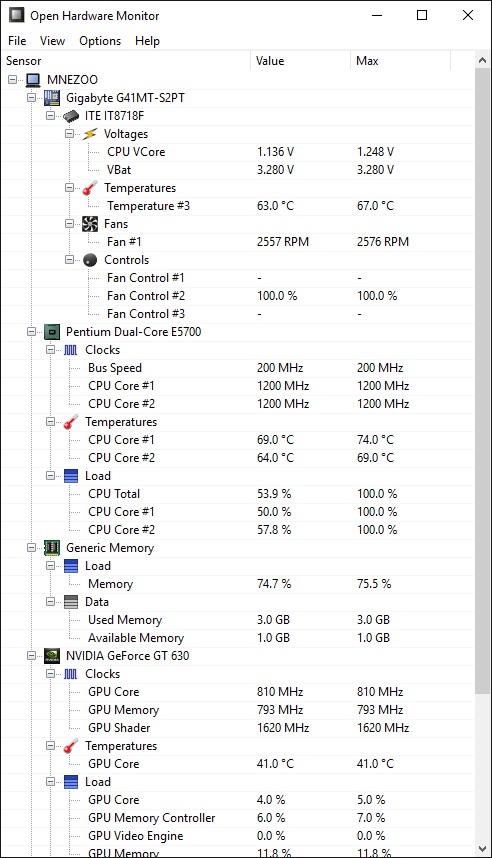Select the Fan #1 row

click(238, 242)
